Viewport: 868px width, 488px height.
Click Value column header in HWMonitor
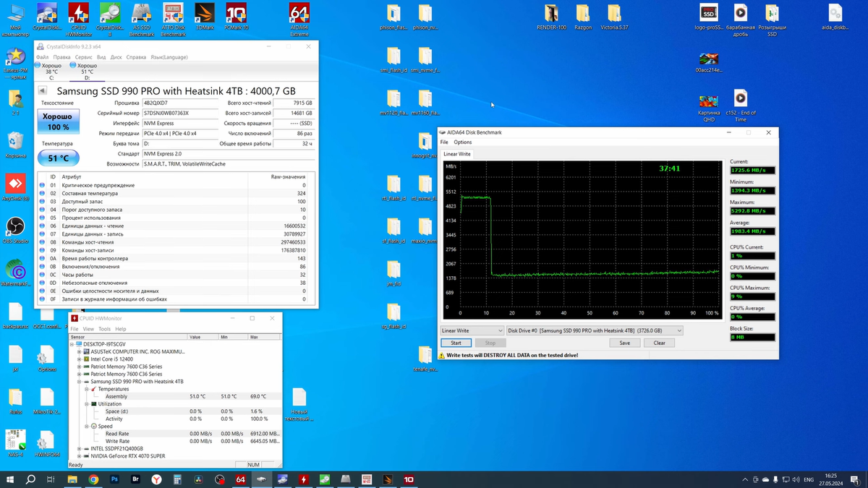(203, 337)
